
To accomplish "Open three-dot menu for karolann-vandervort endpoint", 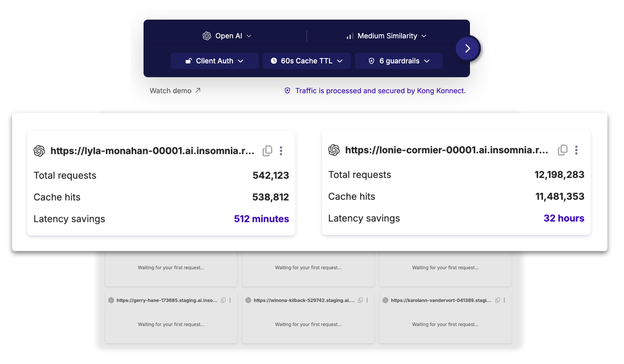I will point(504,300).
